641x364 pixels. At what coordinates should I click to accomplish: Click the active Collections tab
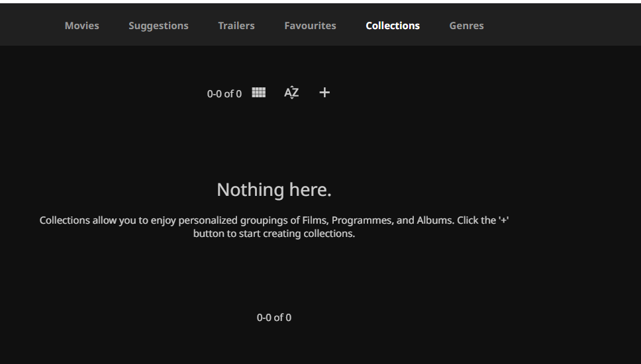coord(393,26)
